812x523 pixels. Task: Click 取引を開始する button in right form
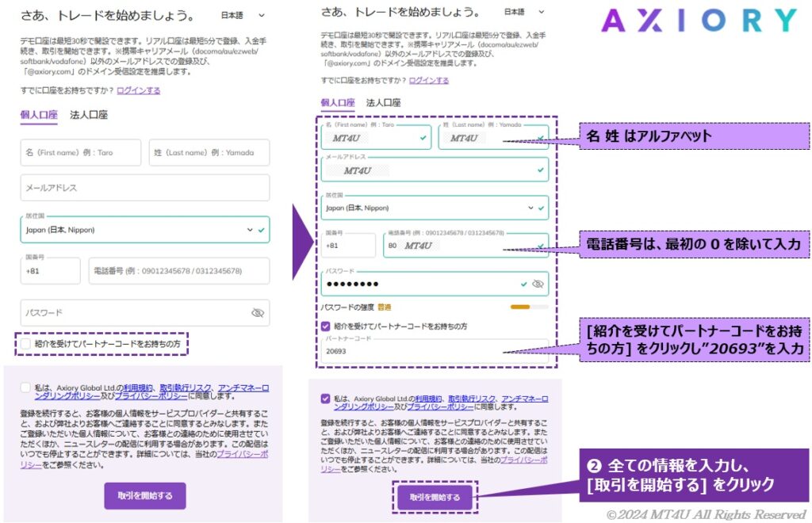(435, 497)
